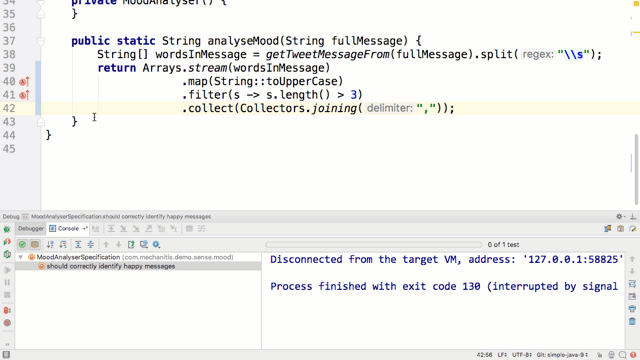The image size is (640, 360).
Task: Toggle the read-only lock icon
Action: click(599, 355)
